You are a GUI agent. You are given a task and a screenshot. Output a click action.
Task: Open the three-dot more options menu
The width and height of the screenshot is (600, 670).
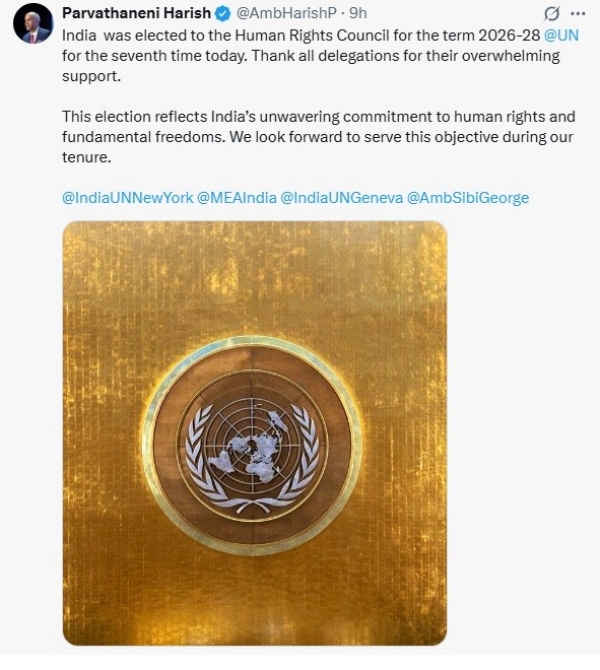(581, 14)
